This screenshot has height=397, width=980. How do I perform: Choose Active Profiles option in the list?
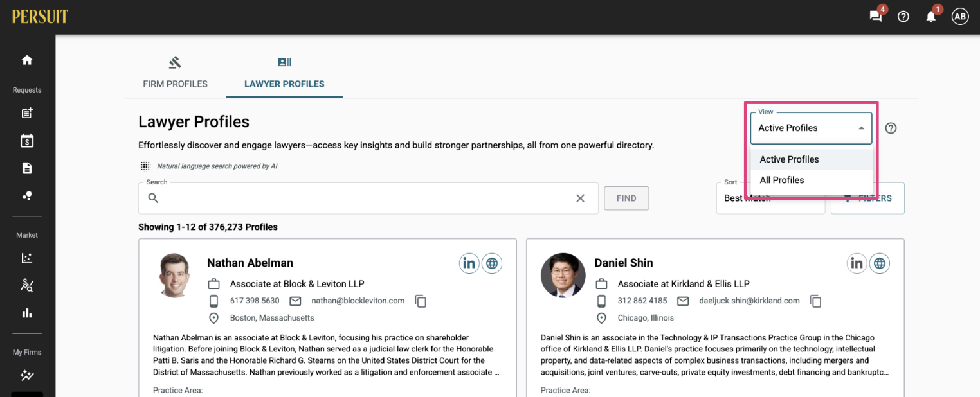pyautogui.click(x=812, y=159)
